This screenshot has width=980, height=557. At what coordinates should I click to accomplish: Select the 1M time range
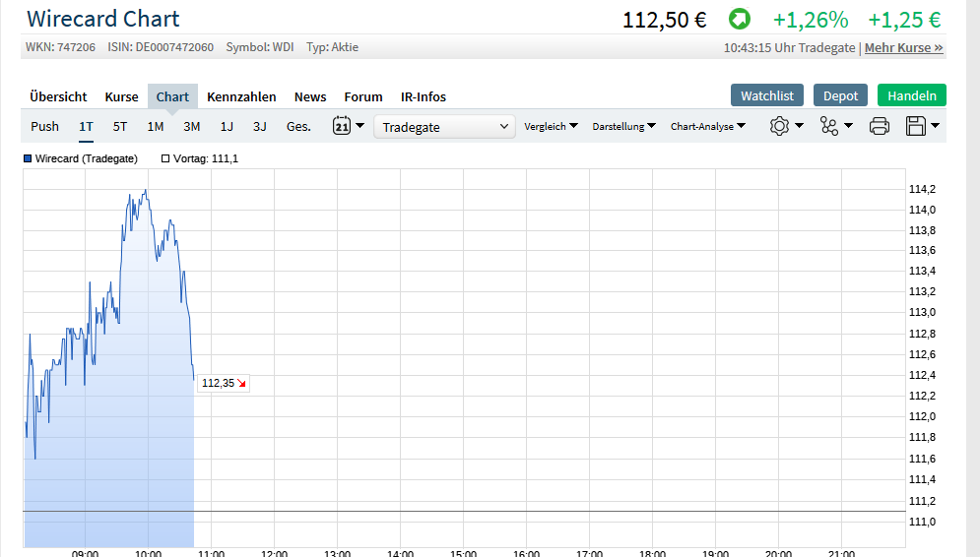[155, 126]
